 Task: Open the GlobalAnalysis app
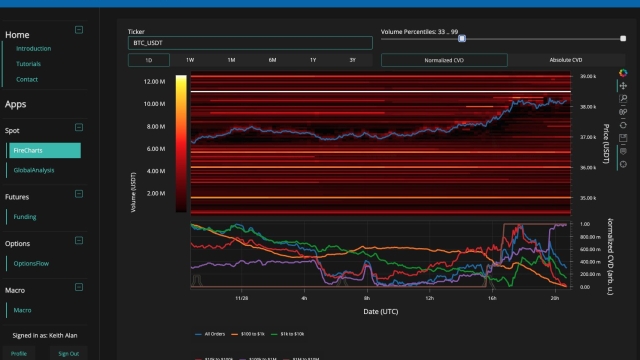(34, 170)
